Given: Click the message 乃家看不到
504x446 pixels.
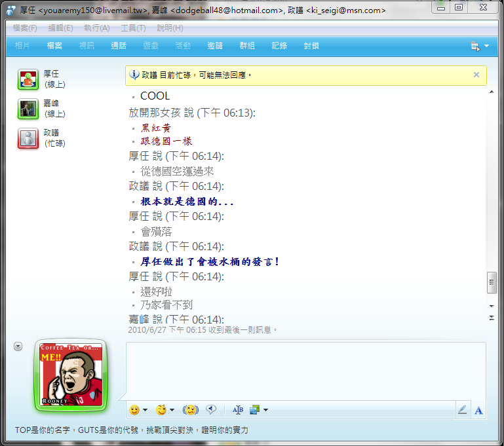Looking at the screenshot, I should click(166, 305).
